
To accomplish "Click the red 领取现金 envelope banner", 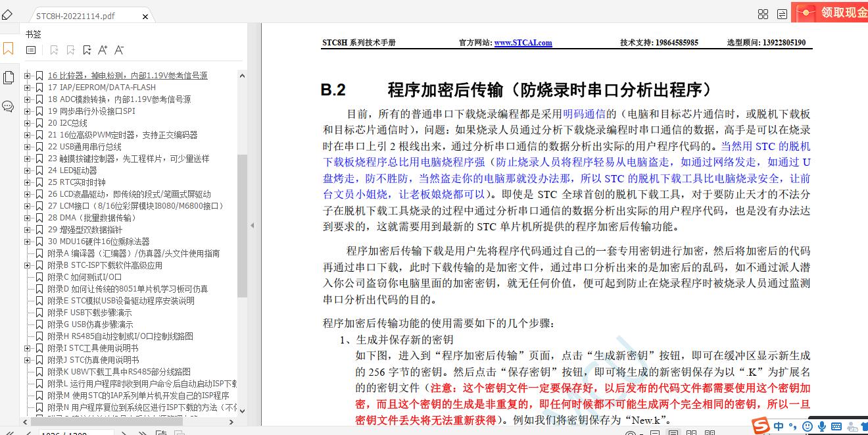I will point(829,12).
